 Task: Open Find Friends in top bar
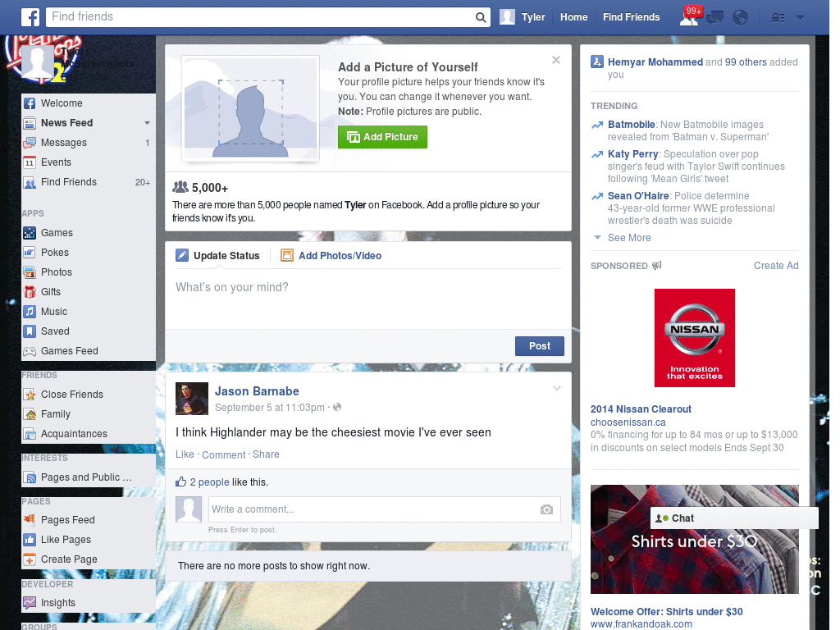pos(631,17)
